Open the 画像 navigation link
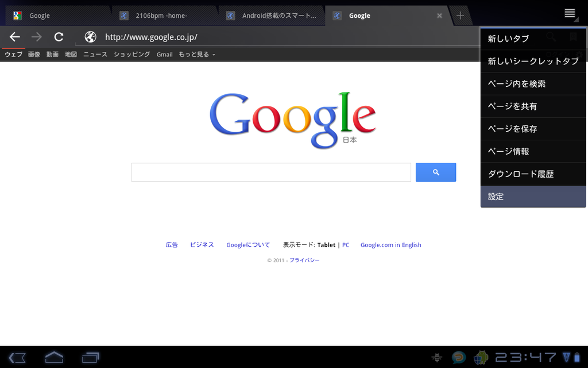The width and height of the screenshot is (588, 368). [34, 55]
